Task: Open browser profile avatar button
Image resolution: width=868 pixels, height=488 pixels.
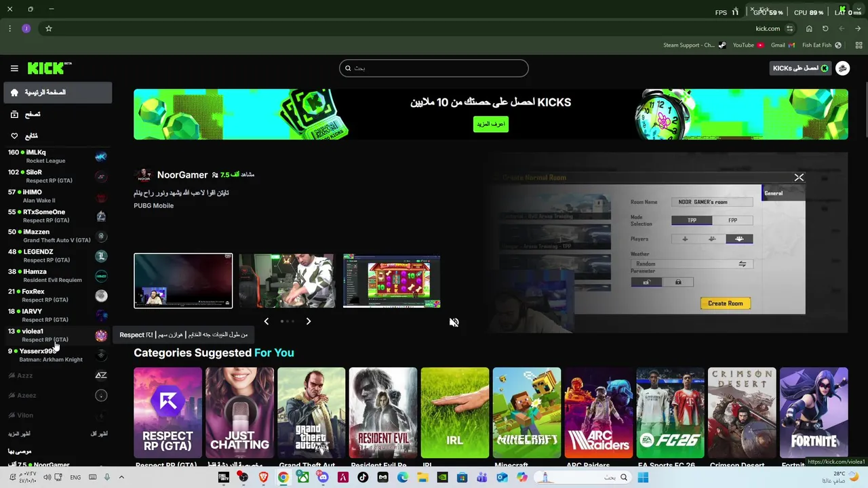Action: pos(26,28)
